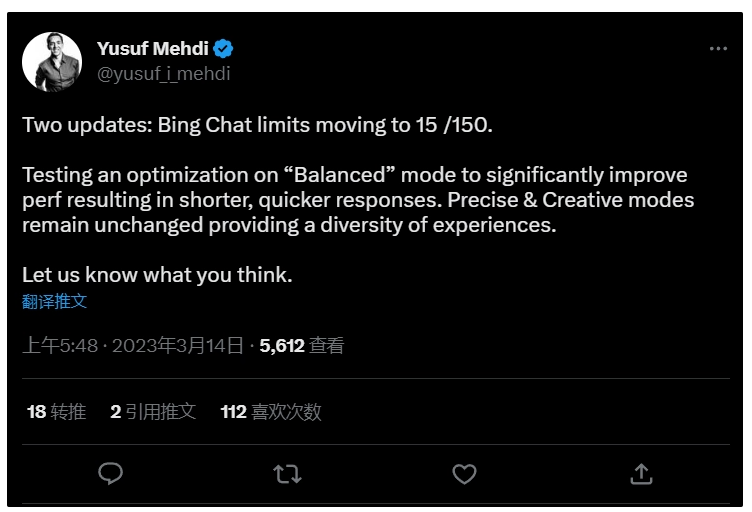The height and width of the screenshot is (512, 752).
Task: Like the tweet with heart icon
Action: pyautogui.click(x=464, y=474)
